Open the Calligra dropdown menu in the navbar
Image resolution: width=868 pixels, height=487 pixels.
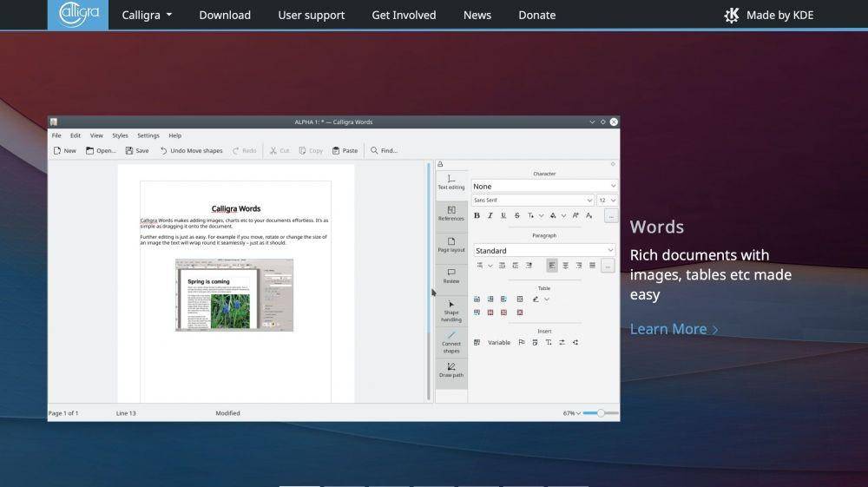tap(147, 16)
